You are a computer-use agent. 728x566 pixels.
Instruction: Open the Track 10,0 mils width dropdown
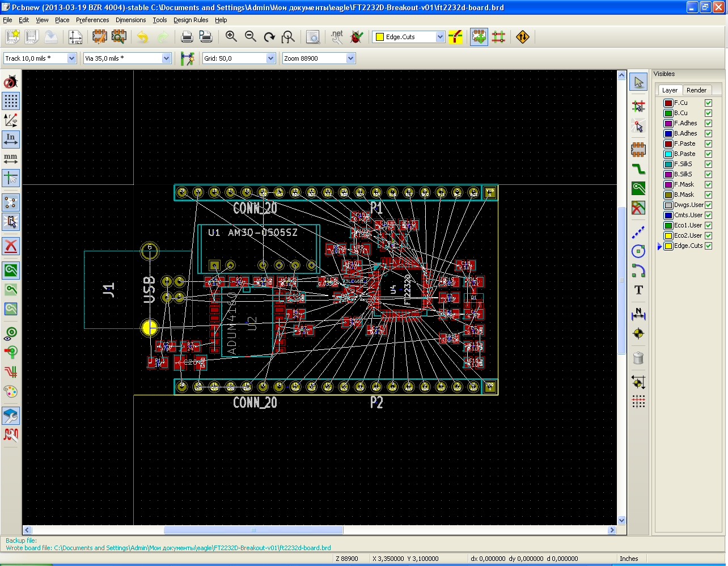tap(71, 58)
